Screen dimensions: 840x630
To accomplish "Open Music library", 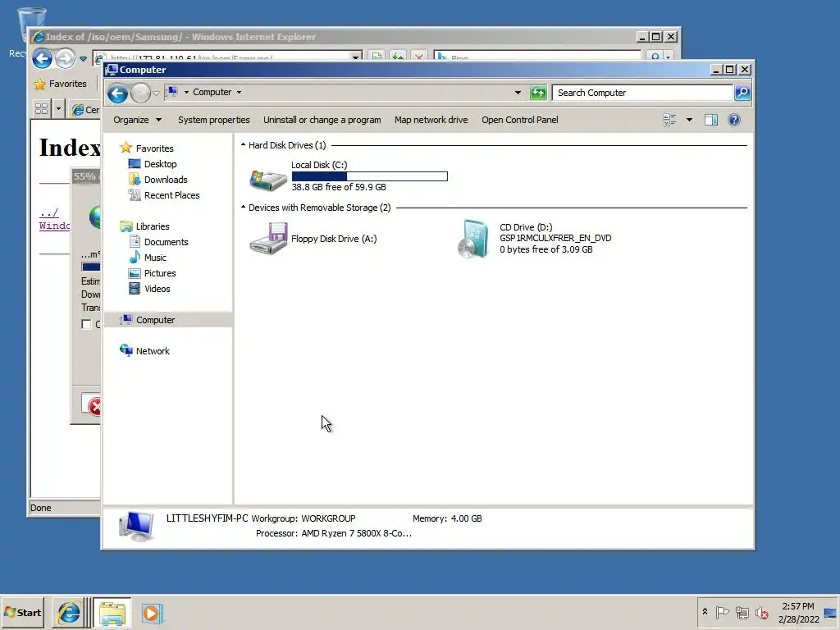I will tap(155, 257).
